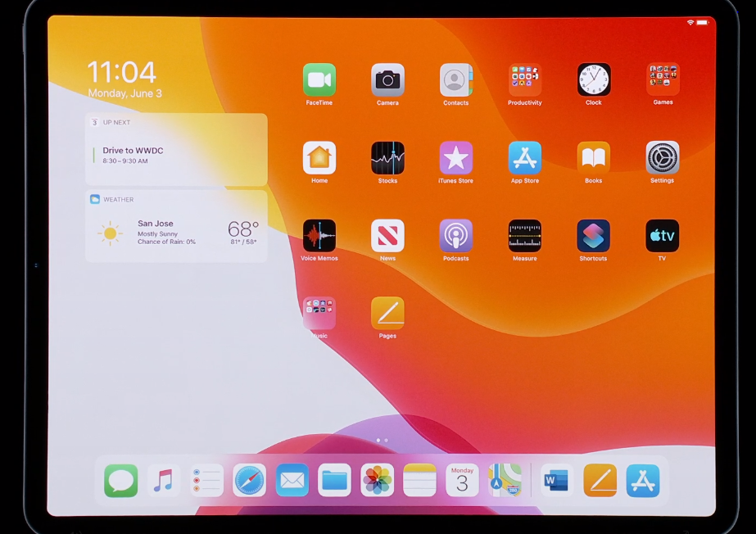Screen dimensions: 756x534
Task: Open App Store in the dock's recent apps
Action: tap(643, 481)
